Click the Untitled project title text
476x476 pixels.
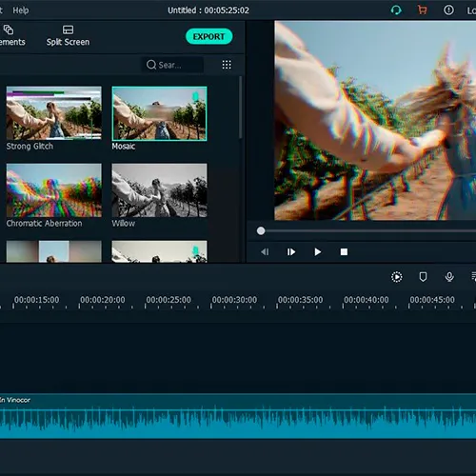208,10
